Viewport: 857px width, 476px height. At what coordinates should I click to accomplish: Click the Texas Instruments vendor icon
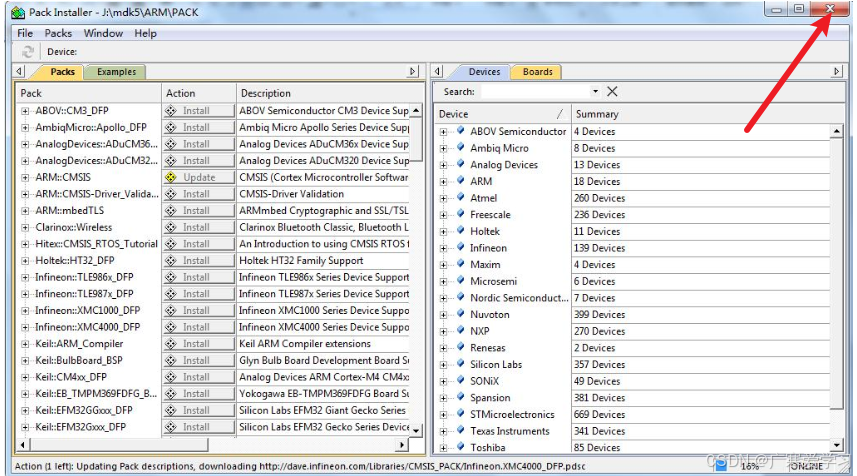(x=460, y=431)
